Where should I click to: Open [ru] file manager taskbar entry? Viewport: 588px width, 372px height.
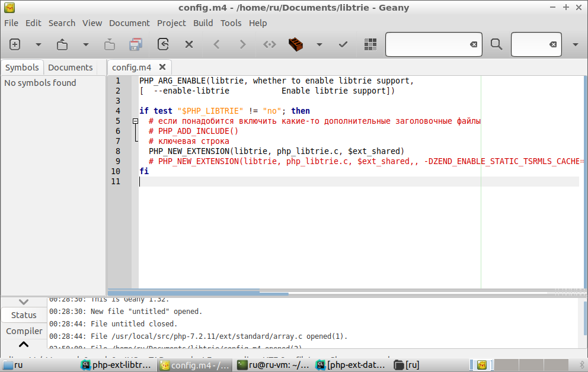coord(407,365)
